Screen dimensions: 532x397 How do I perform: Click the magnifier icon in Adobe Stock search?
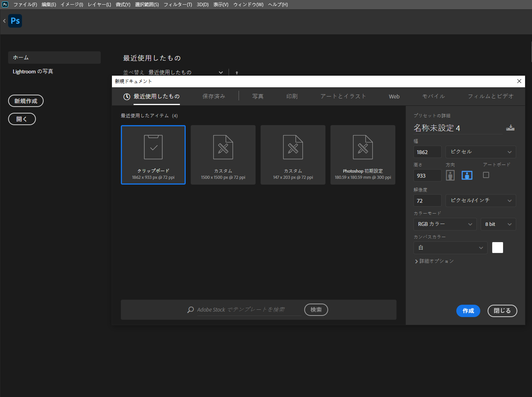click(191, 310)
